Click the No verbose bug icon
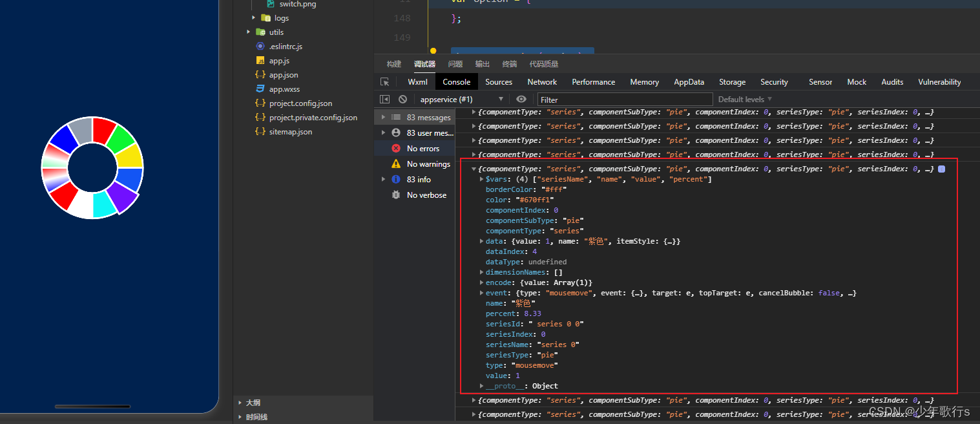Image resolution: width=980 pixels, height=424 pixels. tap(396, 195)
